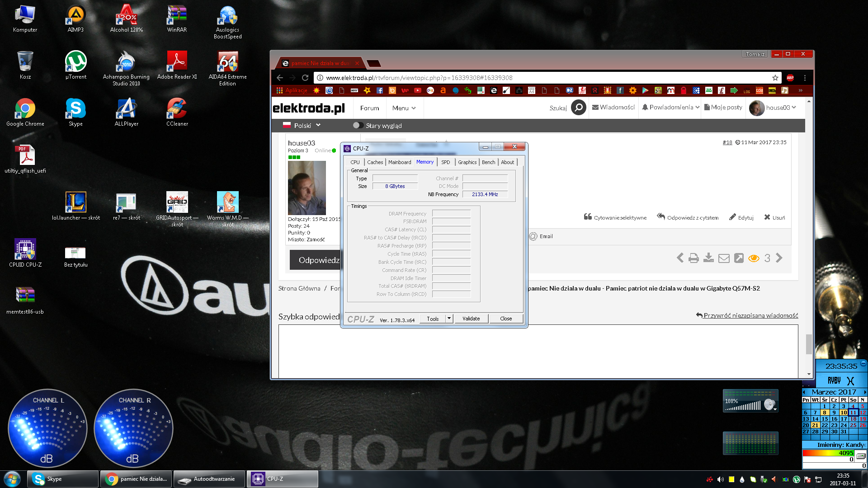Open the house03 user menu

click(x=773, y=108)
